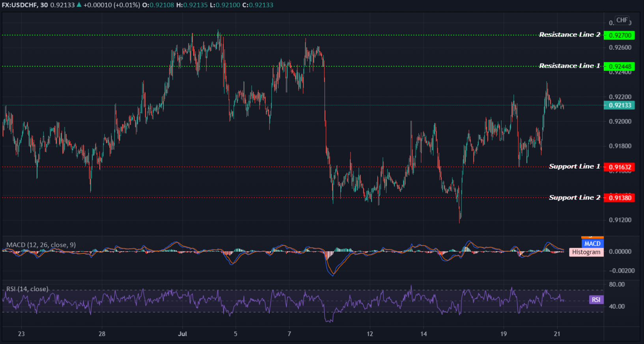Viewport: 644px width, 344px height.
Task: Open the CHF currency selector
Action: (x=622, y=20)
